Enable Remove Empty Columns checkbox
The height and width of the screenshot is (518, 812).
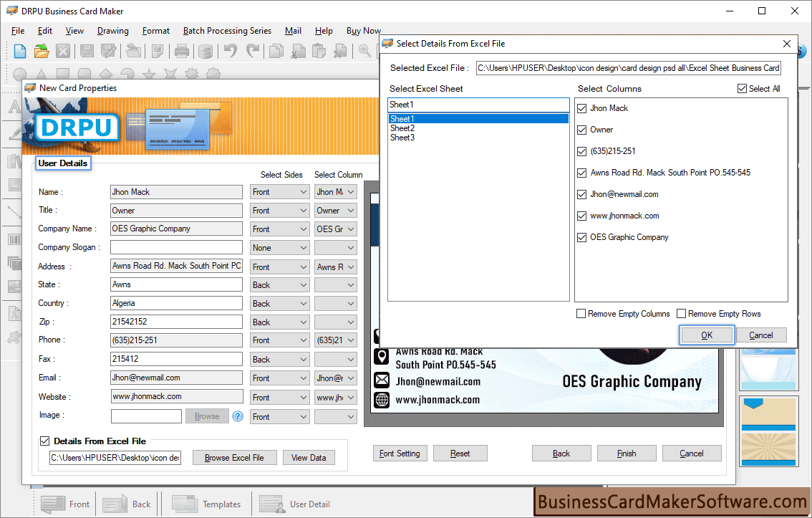coord(581,314)
